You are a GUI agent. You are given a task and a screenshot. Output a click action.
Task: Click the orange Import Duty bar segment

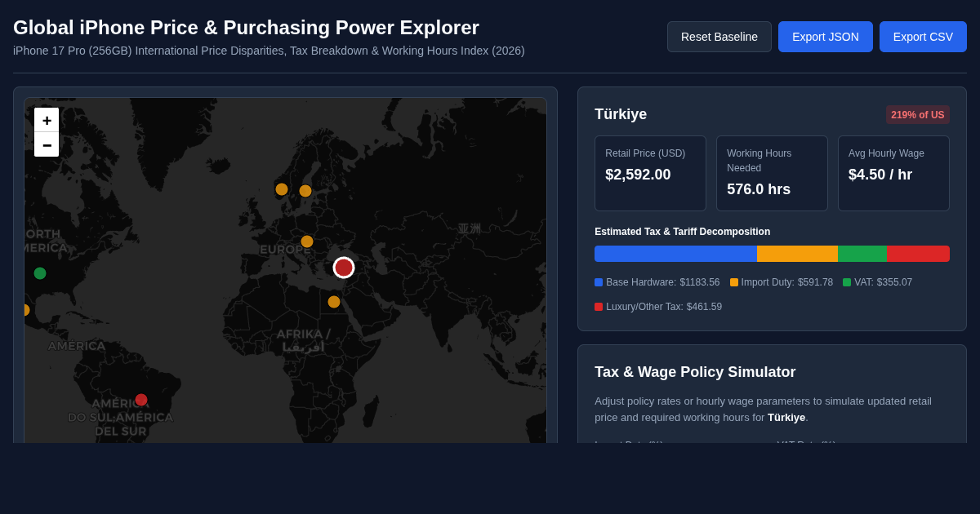(797, 254)
